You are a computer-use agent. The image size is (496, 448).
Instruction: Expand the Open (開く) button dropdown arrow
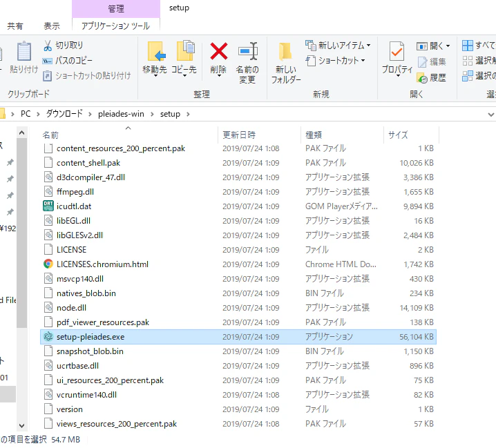(x=448, y=46)
